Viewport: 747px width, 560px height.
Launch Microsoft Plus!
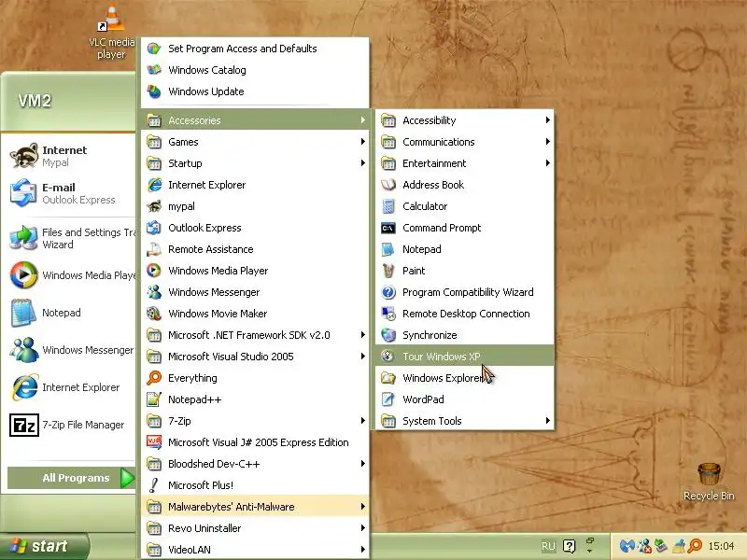click(x=255, y=484)
